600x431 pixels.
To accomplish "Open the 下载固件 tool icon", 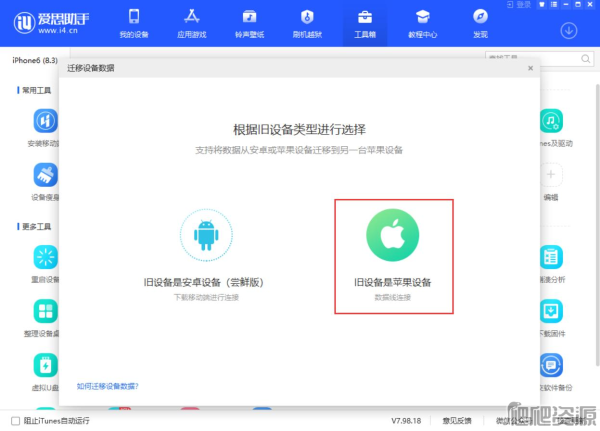I will click(x=551, y=311).
